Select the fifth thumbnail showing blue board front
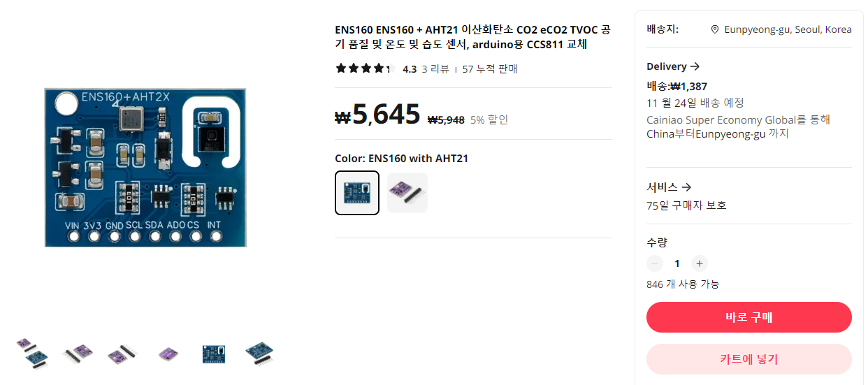The height and width of the screenshot is (385, 868). tap(214, 352)
